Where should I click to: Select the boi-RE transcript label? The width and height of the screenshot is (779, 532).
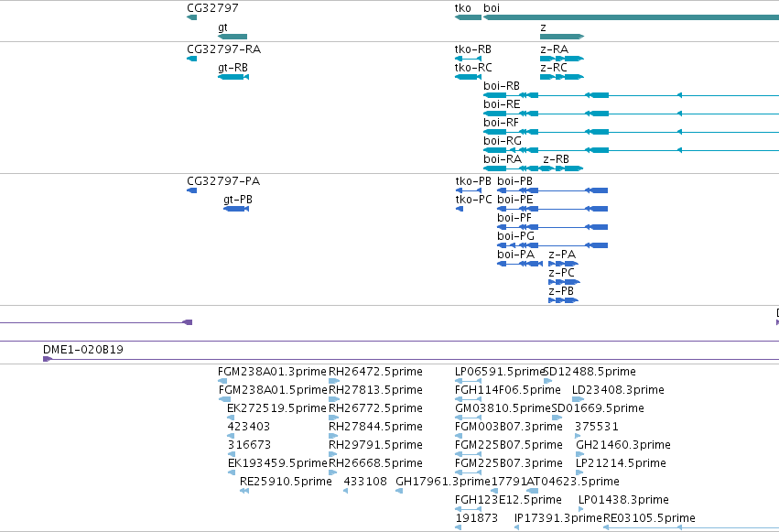502,104
